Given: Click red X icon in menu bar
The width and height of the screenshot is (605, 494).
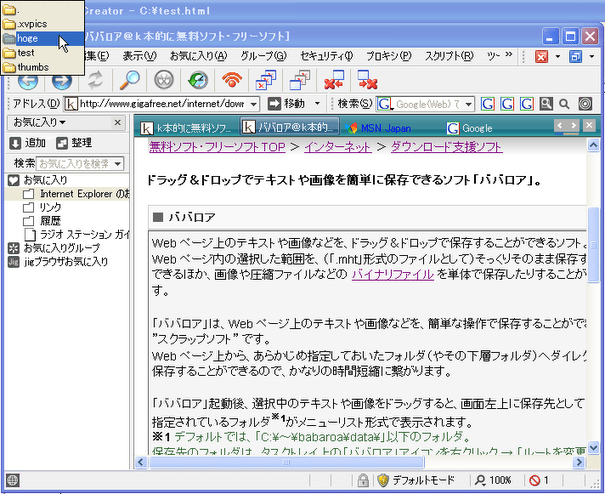Looking at the screenshot, I should [x=541, y=57].
